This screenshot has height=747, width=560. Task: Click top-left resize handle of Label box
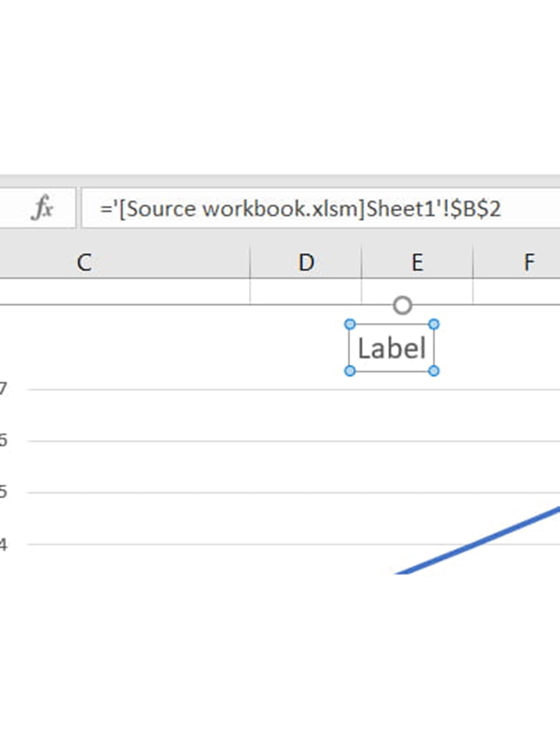click(x=350, y=325)
